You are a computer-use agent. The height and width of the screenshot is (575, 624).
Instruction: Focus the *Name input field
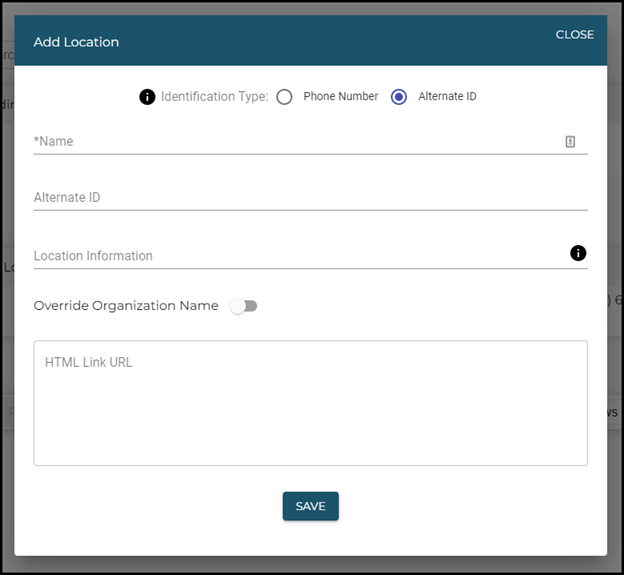pyautogui.click(x=300, y=142)
